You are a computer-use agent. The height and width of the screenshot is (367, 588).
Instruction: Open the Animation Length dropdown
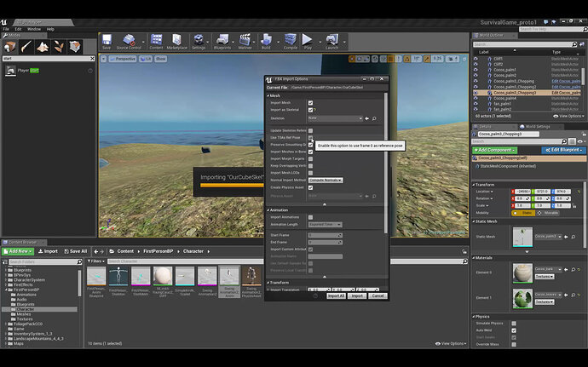[326, 225]
